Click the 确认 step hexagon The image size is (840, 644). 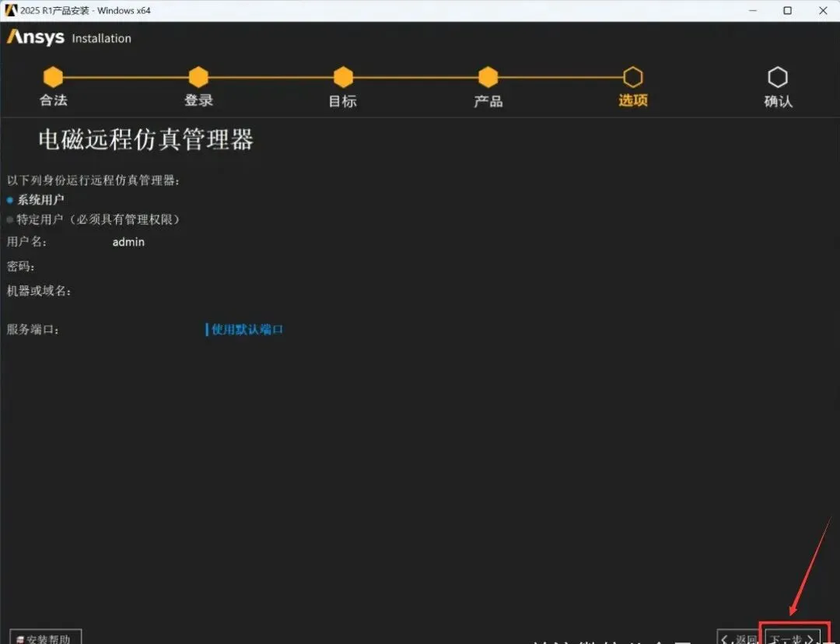(777, 77)
